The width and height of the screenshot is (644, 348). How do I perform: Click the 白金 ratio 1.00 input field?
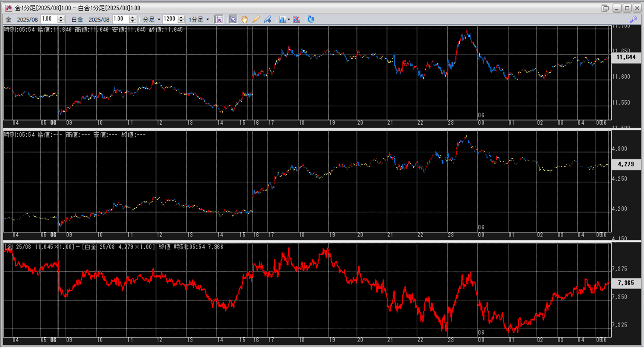click(120, 19)
